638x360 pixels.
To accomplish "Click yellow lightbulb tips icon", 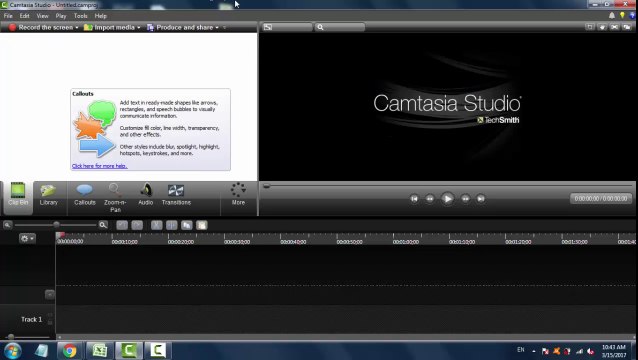I will click(622, 15).
